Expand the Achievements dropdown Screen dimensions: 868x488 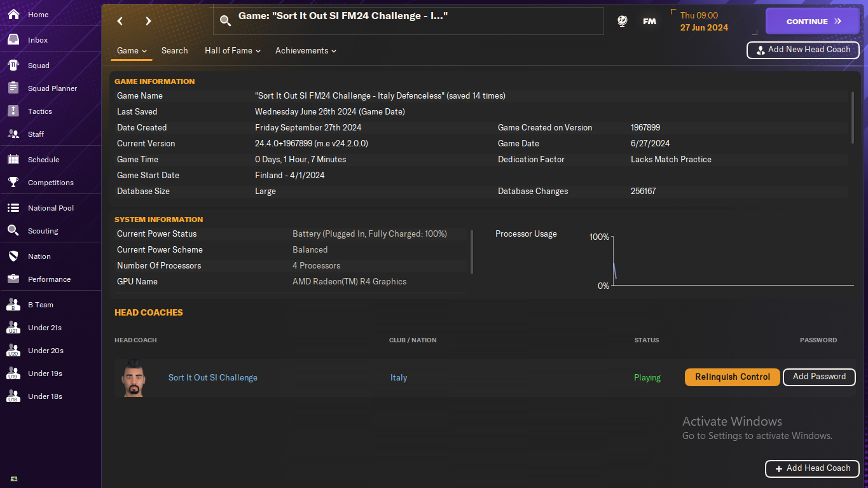click(306, 51)
